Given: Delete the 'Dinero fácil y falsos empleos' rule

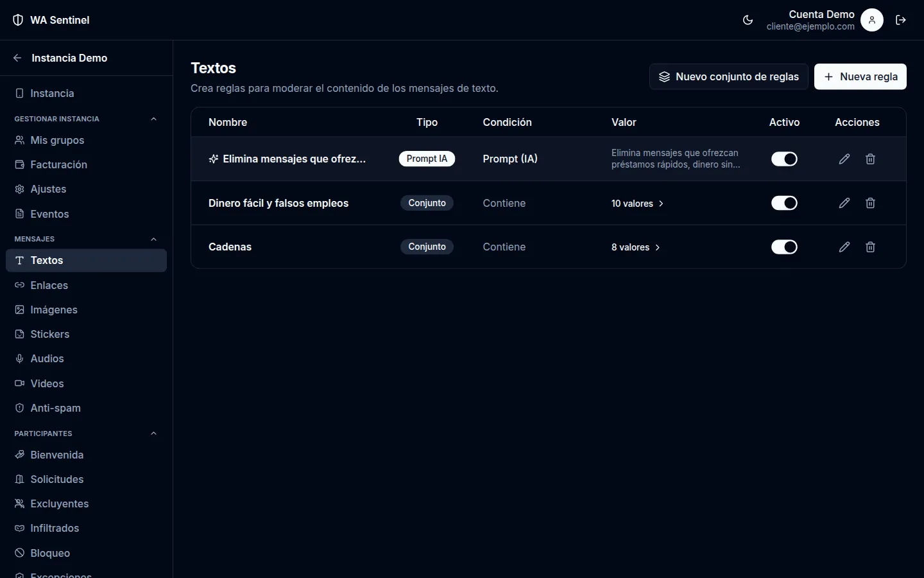Looking at the screenshot, I should tap(870, 203).
